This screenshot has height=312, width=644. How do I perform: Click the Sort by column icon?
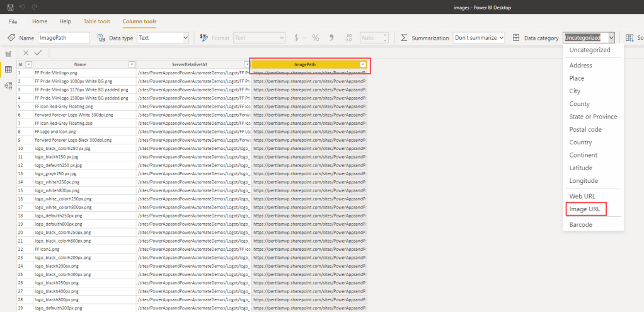(x=631, y=38)
